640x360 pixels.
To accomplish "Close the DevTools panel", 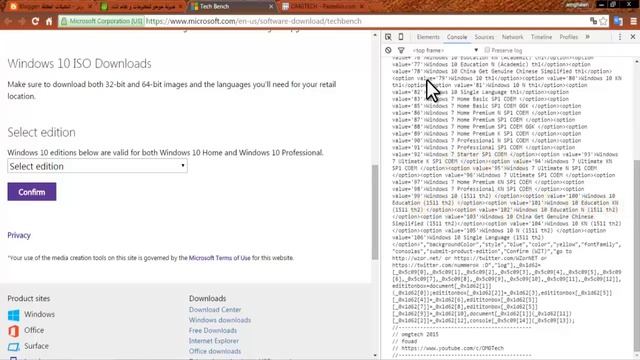I will click(633, 37).
